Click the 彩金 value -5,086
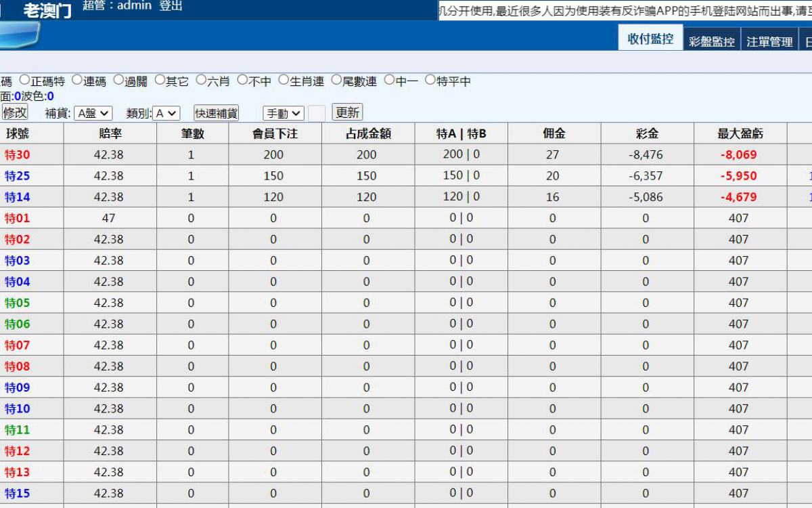Image resolution: width=812 pixels, height=508 pixels. click(646, 197)
